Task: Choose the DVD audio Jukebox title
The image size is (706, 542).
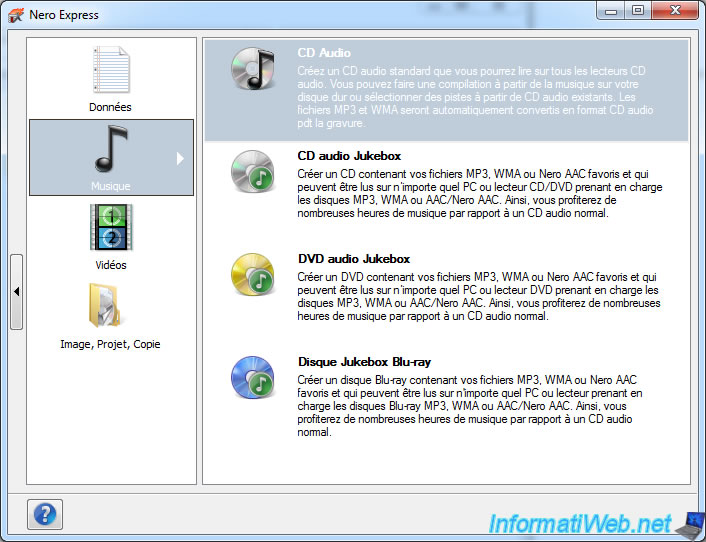Action: [x=354, y=259]
